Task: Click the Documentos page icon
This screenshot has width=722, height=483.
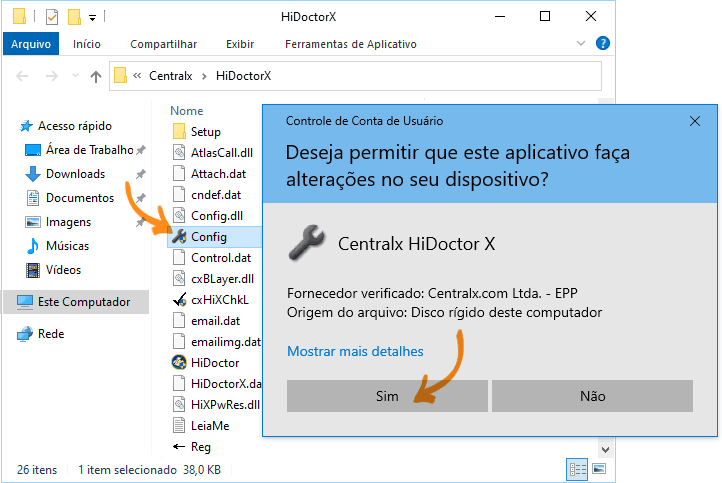Action: point(33,198)
